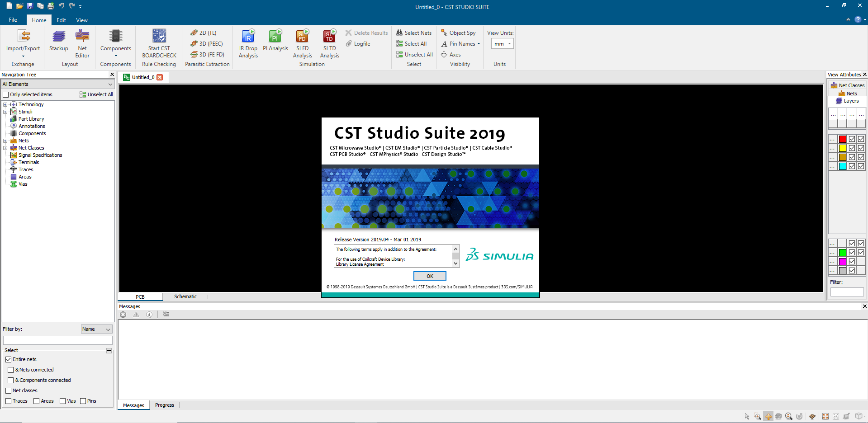868x423 pixels.
Task: Expand the Technology tree node
Action: [x=5, y=104]
